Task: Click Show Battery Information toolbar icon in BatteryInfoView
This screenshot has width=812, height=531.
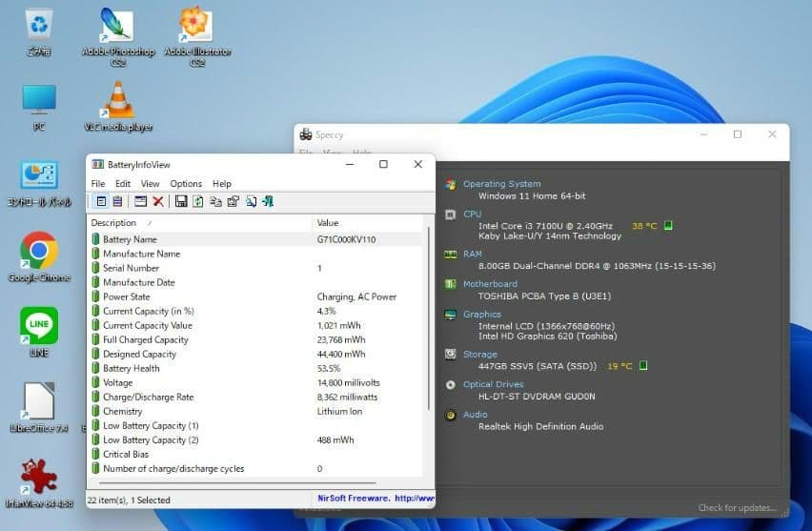Action: [101, 201]
